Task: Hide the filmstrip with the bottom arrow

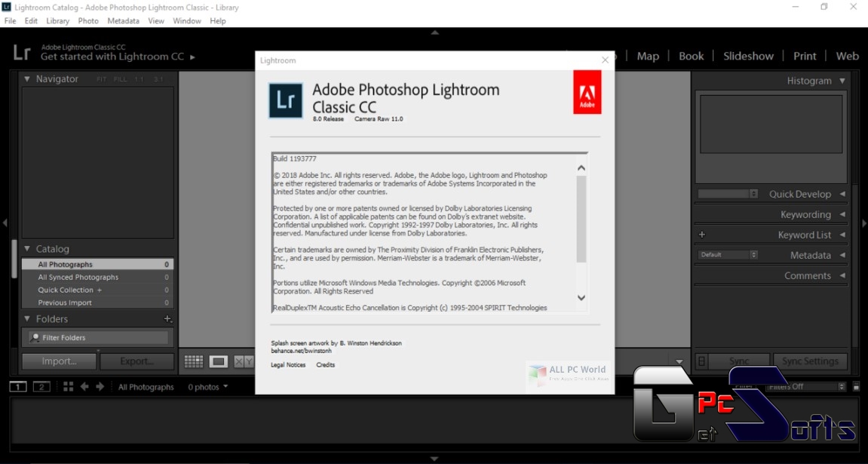Action: (x=434, y=459)
